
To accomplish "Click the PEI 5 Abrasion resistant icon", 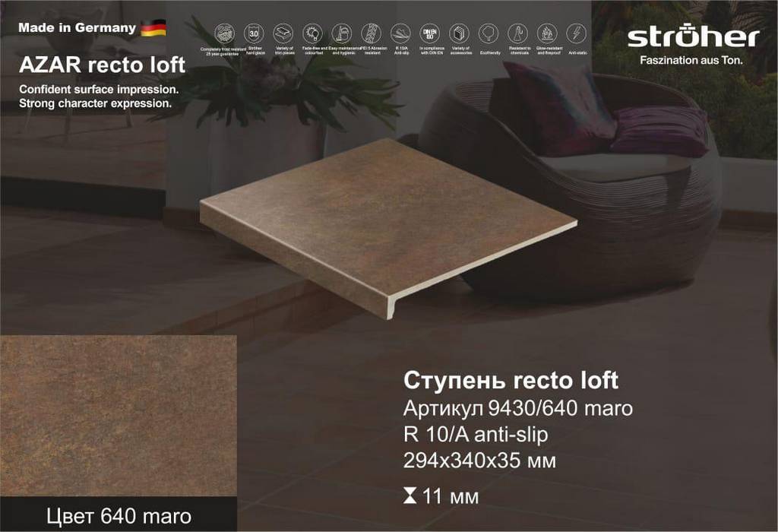I will (x=371, y=33).
